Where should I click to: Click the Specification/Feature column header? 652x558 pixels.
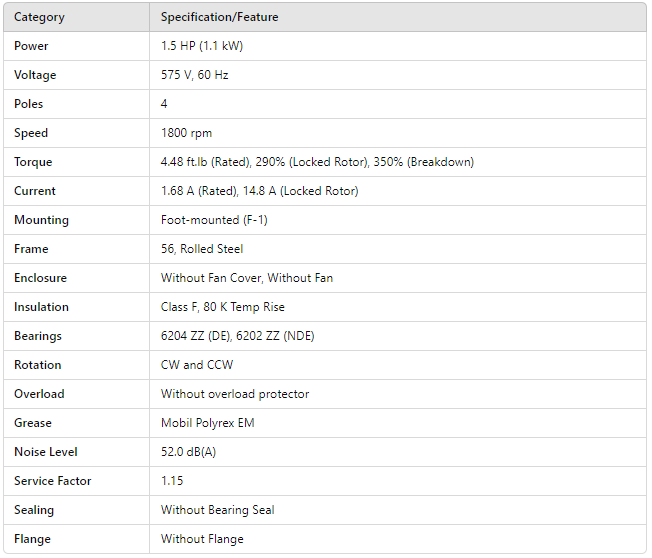[x=219, y=17]
